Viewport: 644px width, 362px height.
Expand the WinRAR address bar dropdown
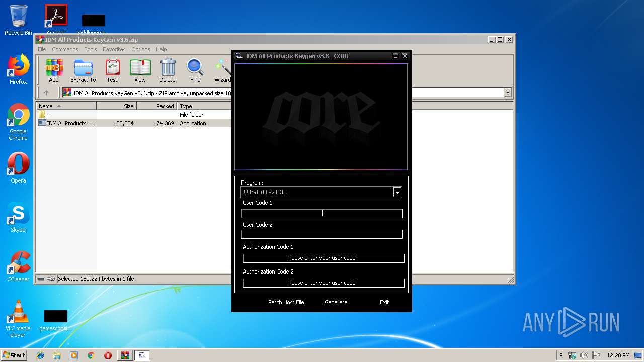coord(508,93)
